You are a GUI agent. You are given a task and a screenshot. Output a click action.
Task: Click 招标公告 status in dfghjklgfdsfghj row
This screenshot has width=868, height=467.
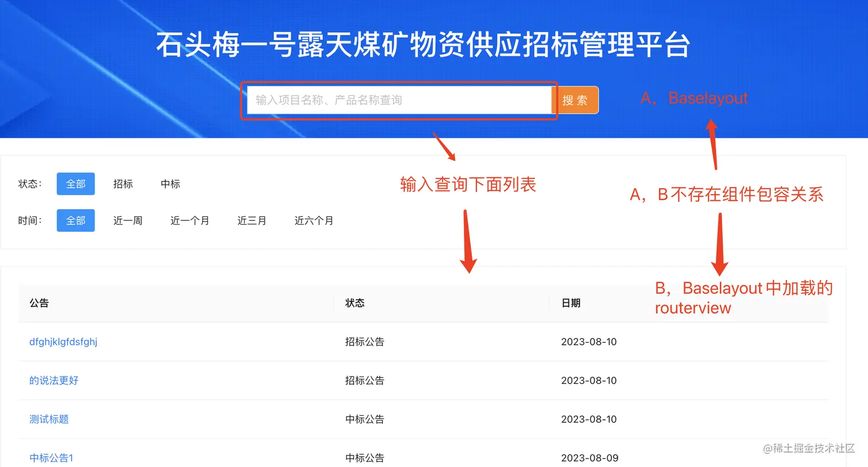click(x=365, y=342)
